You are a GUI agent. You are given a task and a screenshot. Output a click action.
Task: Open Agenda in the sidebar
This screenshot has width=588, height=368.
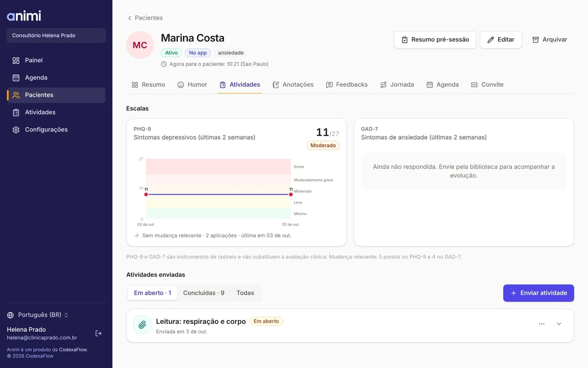pos(56,78)
